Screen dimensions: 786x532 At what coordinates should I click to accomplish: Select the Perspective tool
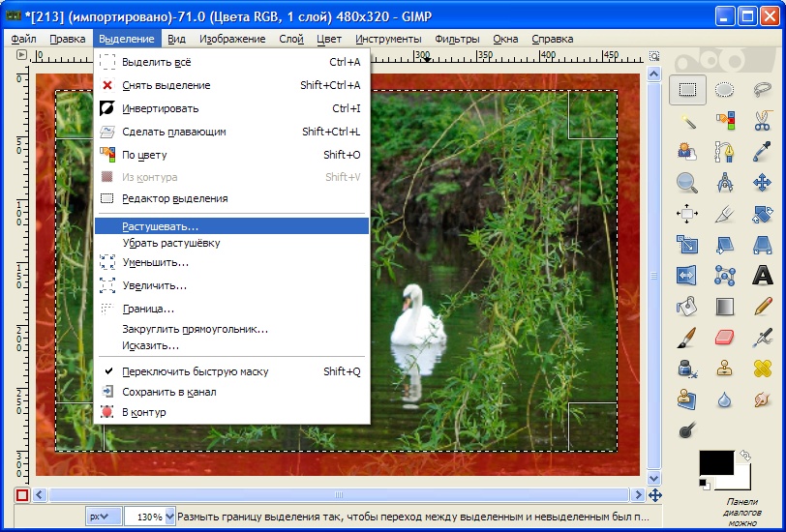[762, 245]
